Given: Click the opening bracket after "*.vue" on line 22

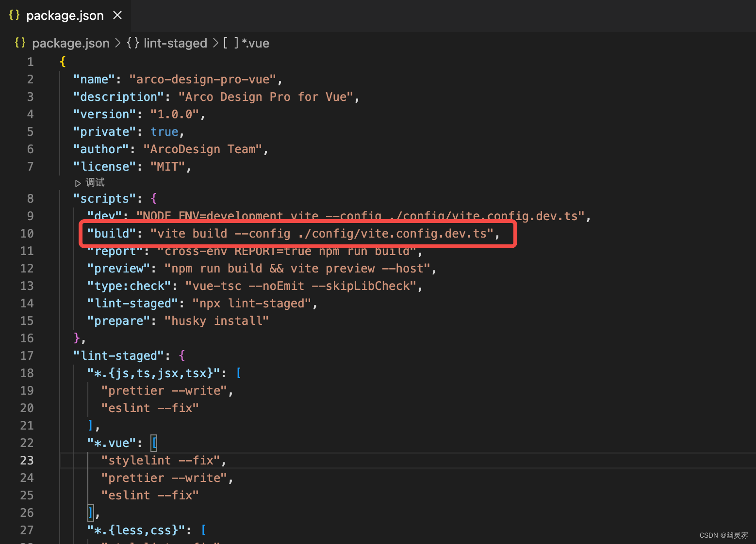Looking at the screenshot, I should coord(154,443).
